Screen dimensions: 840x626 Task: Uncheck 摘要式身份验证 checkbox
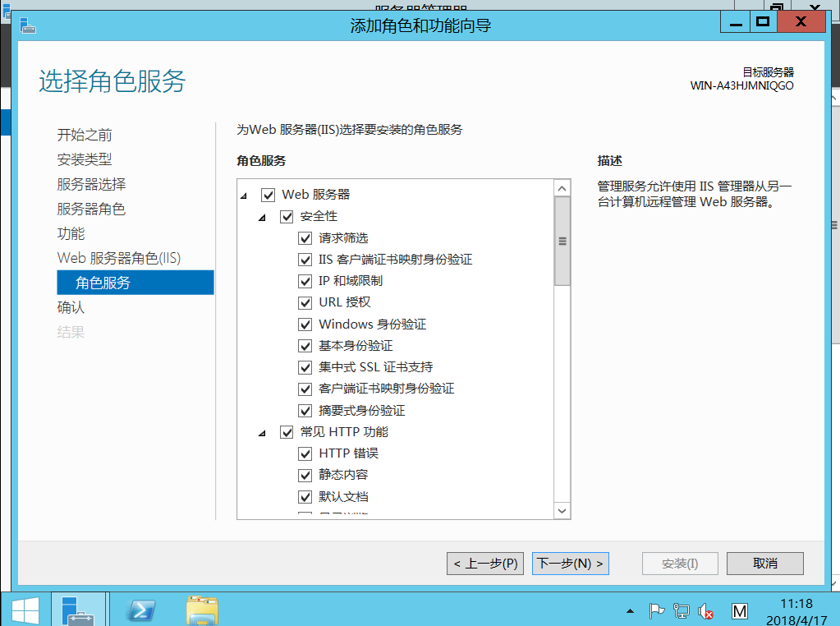click(x=305, y=411)
